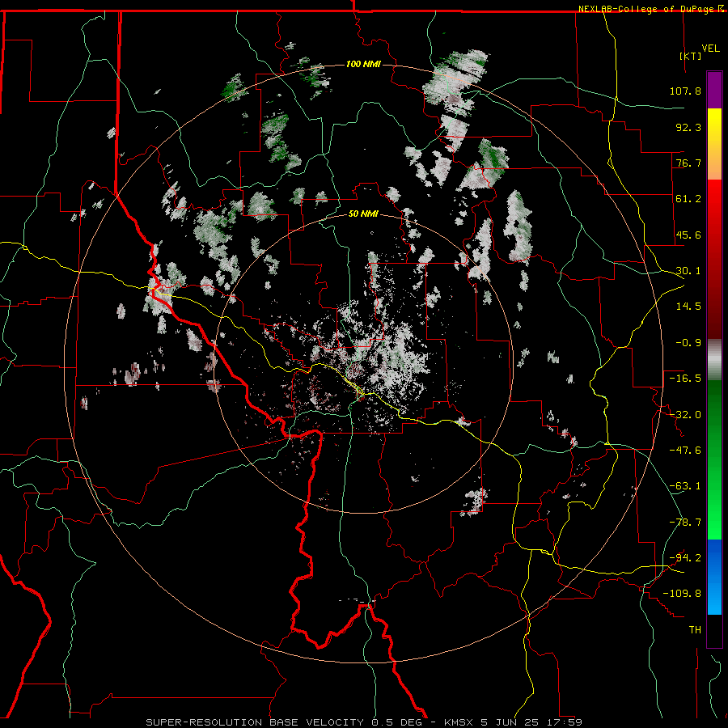Click the -109.8 legend value
728x728 pixels.
[x=682, y=594]
